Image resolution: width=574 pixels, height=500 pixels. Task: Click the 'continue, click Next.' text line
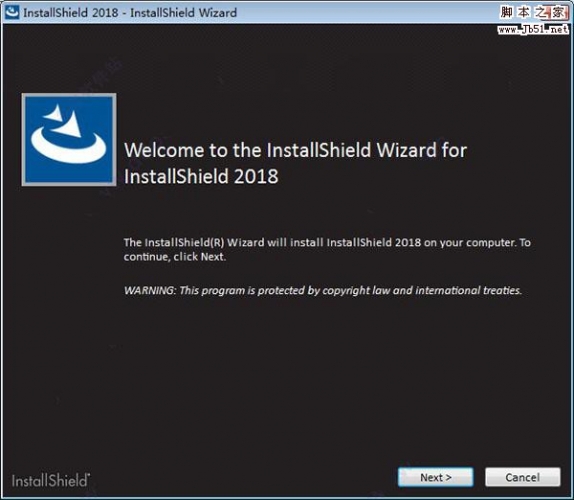[175, 257]
